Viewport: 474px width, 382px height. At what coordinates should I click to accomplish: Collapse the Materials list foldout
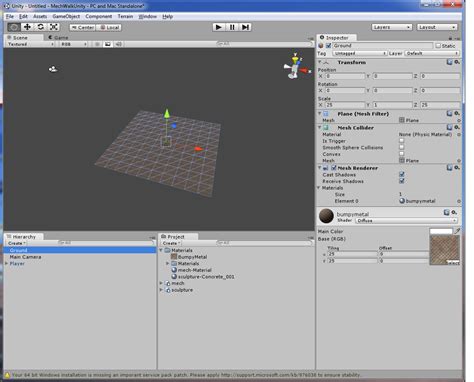(319, 188)
